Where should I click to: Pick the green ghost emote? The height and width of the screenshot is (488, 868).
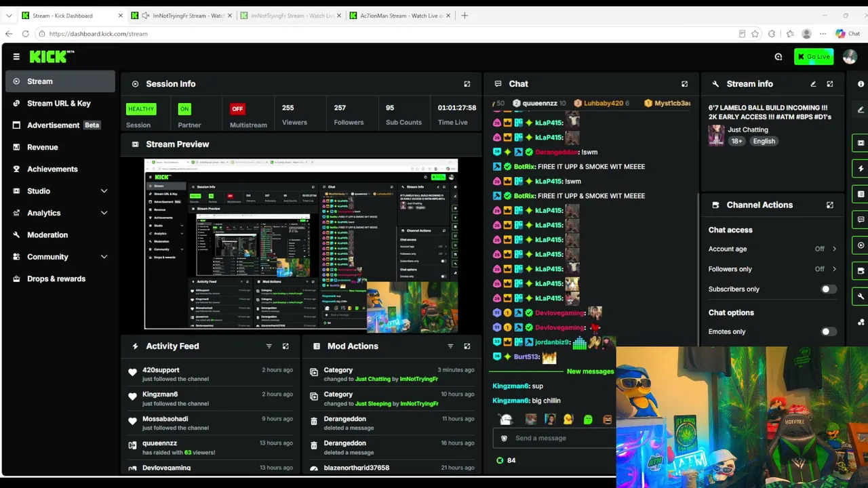pos(588,420)
